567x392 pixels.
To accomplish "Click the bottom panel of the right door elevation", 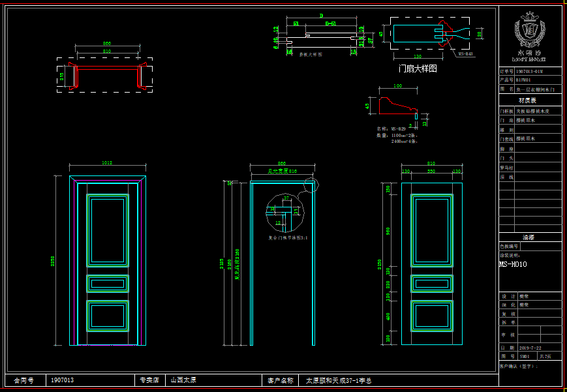I will tap(431, 315).
